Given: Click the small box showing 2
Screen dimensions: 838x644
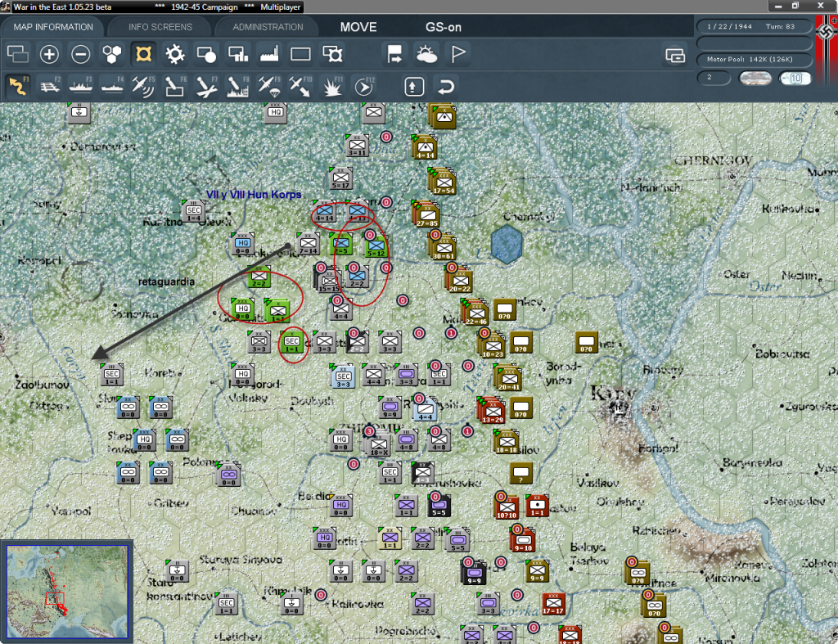Looking at the screenshot, I should coord(714,78).
